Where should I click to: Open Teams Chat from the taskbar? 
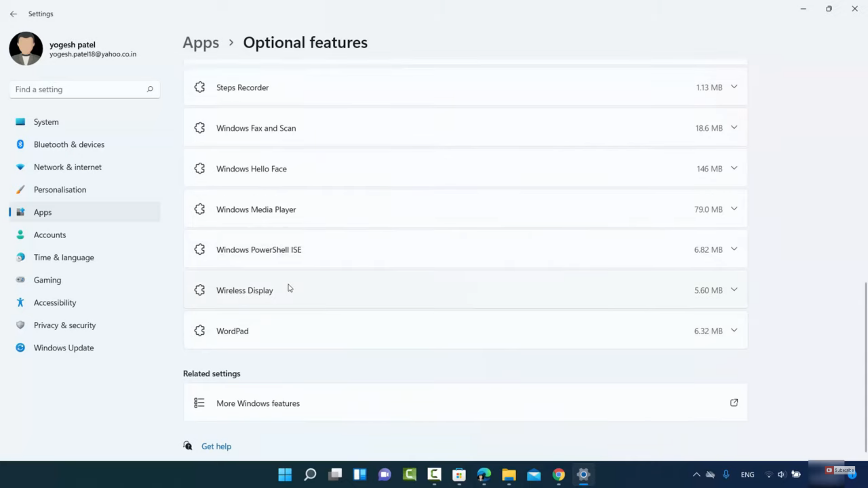click(x=385, y=474)
